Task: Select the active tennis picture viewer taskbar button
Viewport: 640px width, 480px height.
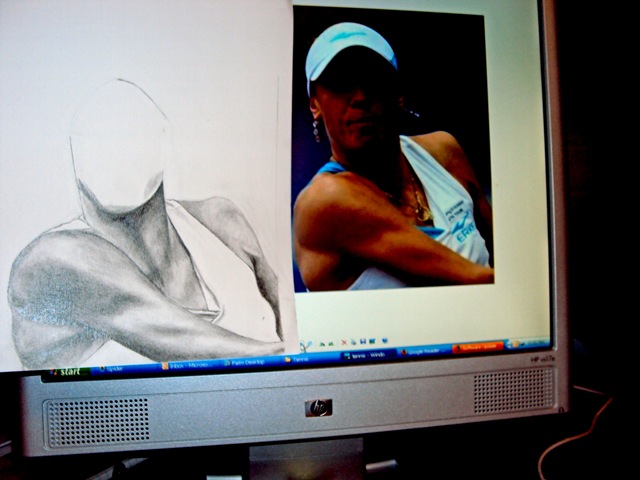Action: (368, 355)
